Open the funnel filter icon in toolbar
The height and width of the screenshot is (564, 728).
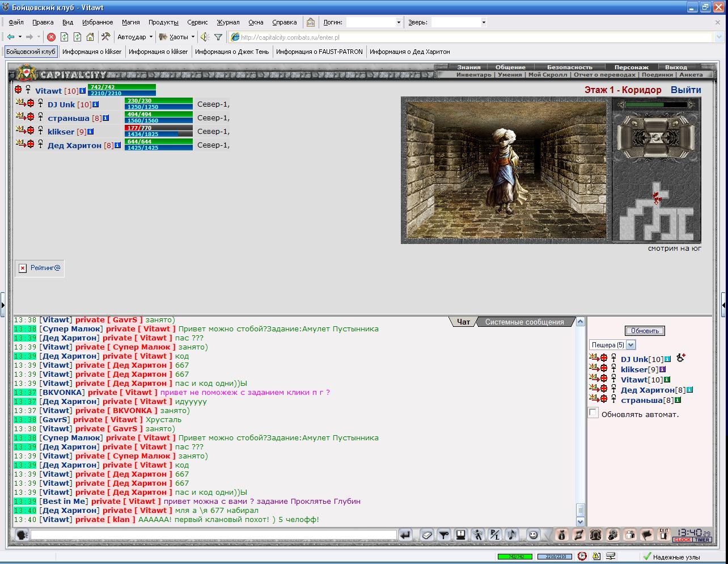[218, 37]
